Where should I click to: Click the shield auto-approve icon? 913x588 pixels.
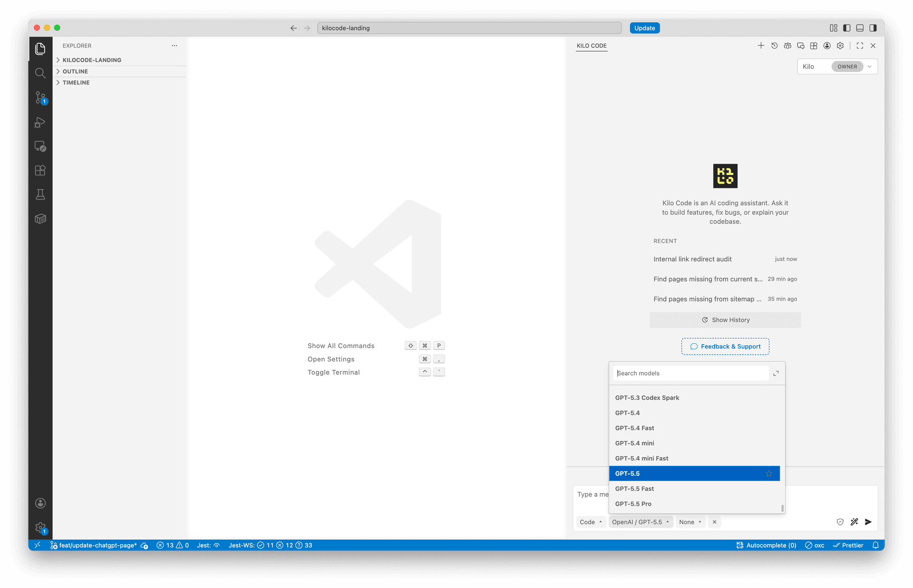(840, 522)
